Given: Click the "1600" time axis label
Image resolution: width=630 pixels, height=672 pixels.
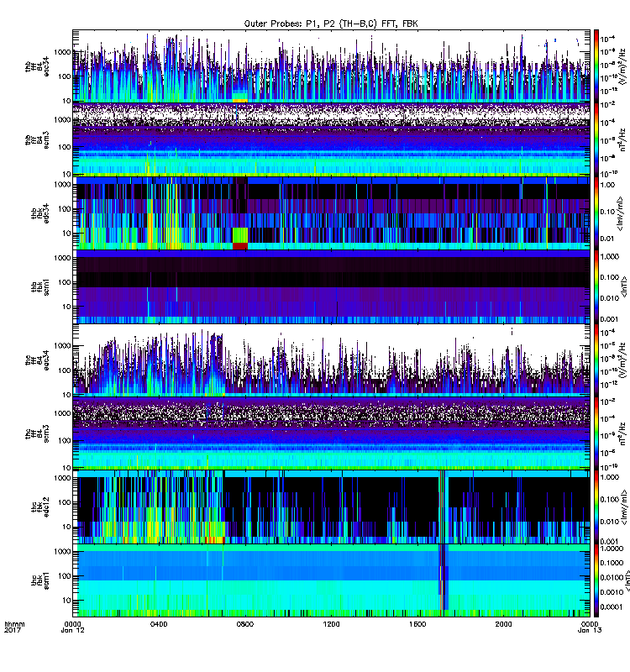Looking at the screenshot, I should (x=417, y=624).
